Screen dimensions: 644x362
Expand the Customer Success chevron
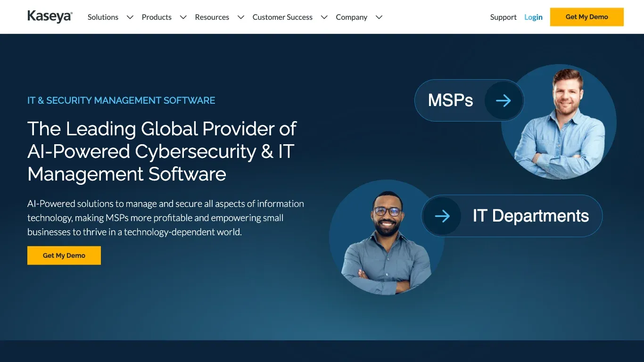click(x=324, y=17)
